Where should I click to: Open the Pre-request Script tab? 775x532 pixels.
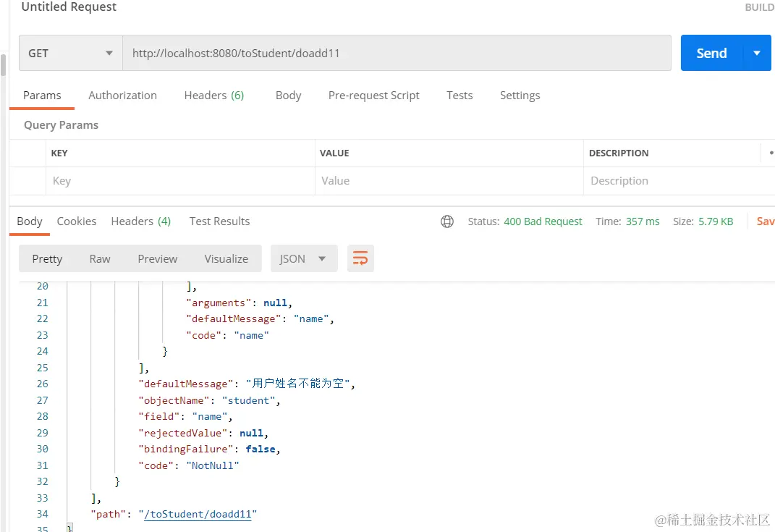tap(373, 95)
